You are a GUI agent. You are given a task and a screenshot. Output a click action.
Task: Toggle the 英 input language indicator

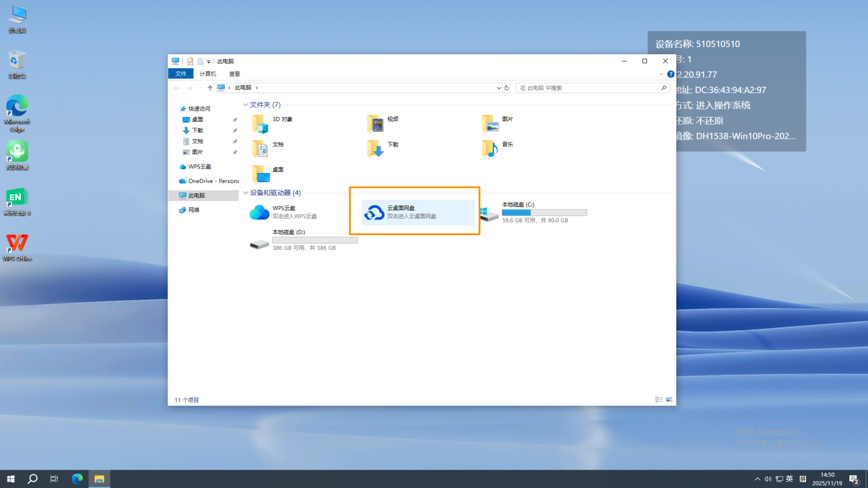(x=789, y=479)
